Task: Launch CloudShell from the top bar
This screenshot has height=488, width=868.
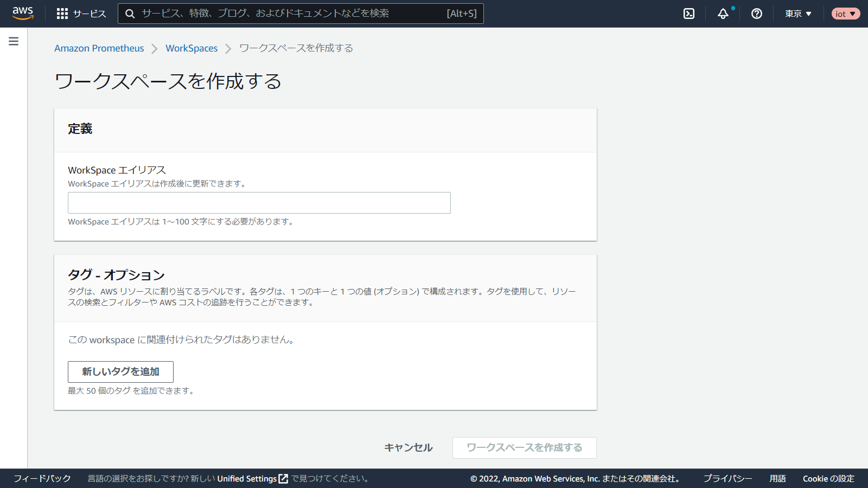Action: [x=689, y=14]
